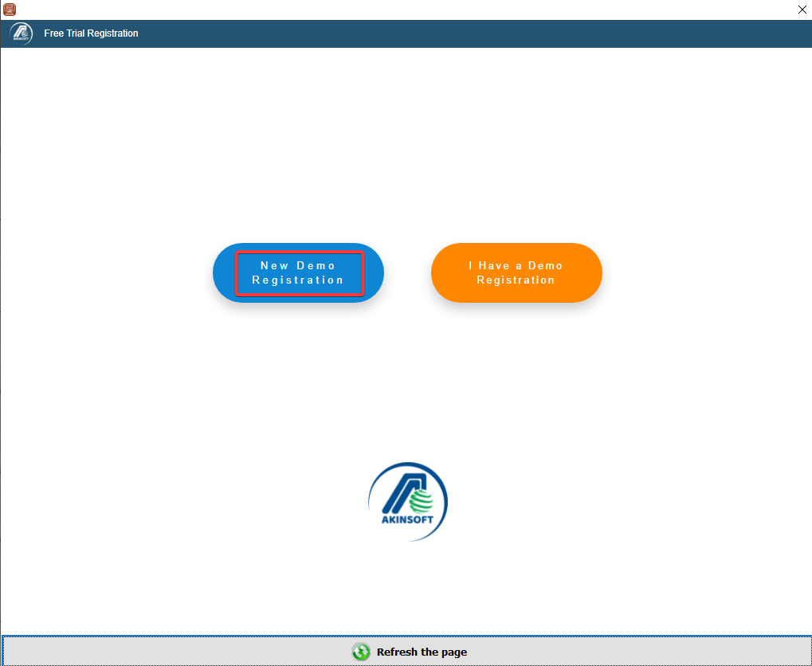Click the application icon in the title bar
The image size is (812, 666).
click(10, 10)
